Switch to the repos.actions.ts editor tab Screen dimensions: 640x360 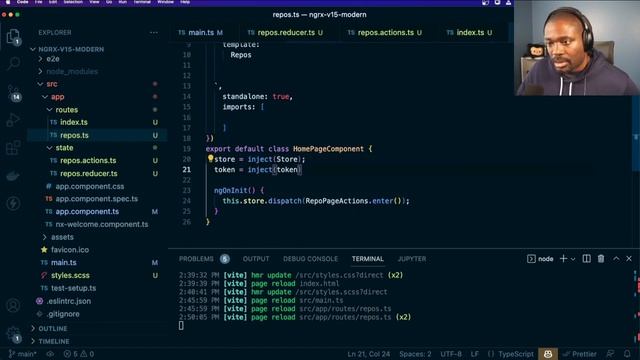[385, 32]
